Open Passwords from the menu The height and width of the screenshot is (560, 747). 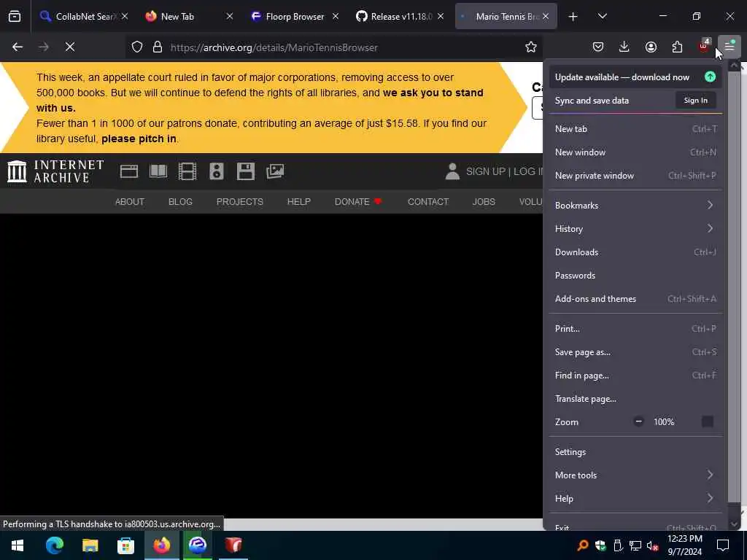(635, 275)
